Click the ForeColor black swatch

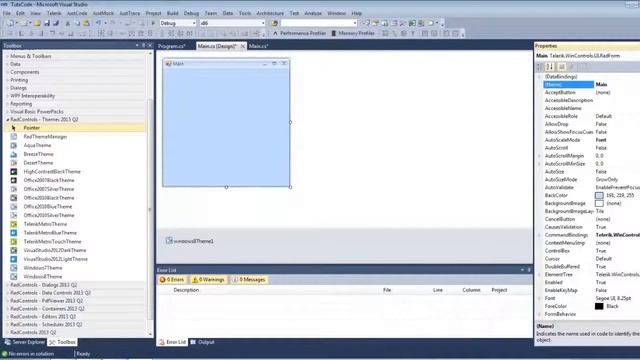pos(599,306)
